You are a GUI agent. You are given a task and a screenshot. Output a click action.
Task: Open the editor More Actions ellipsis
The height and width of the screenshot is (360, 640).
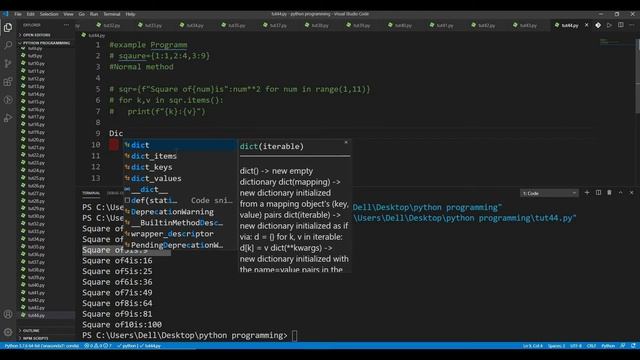click(x=631, y=25)
